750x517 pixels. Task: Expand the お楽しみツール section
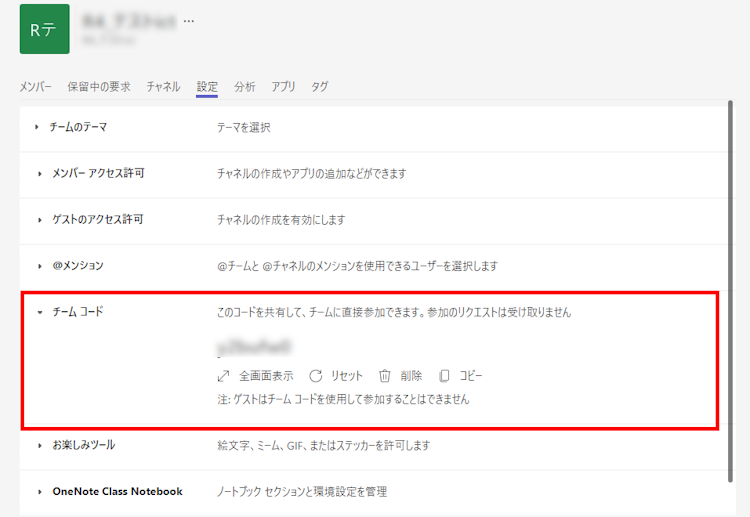coord(38,445)
